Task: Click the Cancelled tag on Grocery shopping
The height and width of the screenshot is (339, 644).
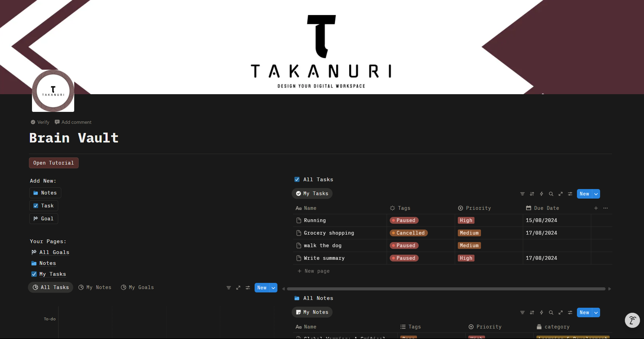Action: (409, 233)
